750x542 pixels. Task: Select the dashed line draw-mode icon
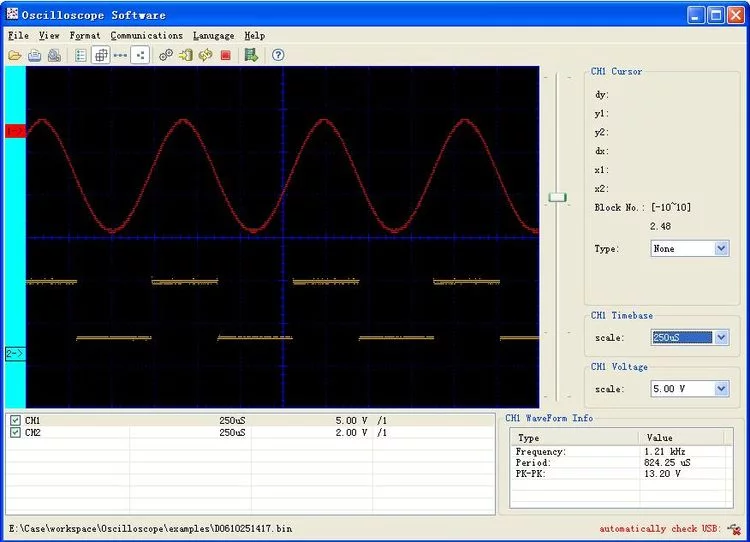[x=120, y=55]
